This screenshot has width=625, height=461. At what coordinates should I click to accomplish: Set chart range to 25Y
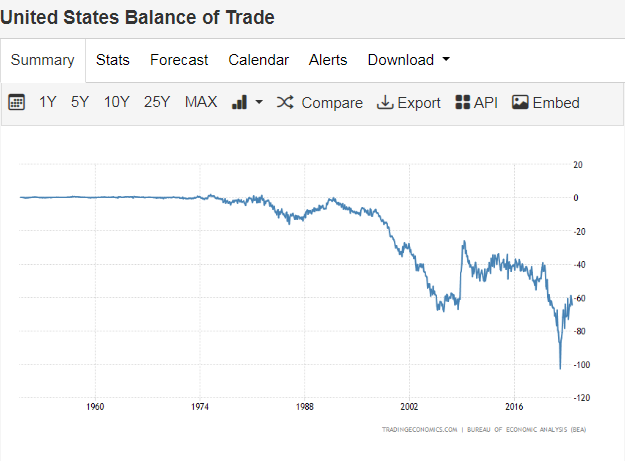click(157, 102)
